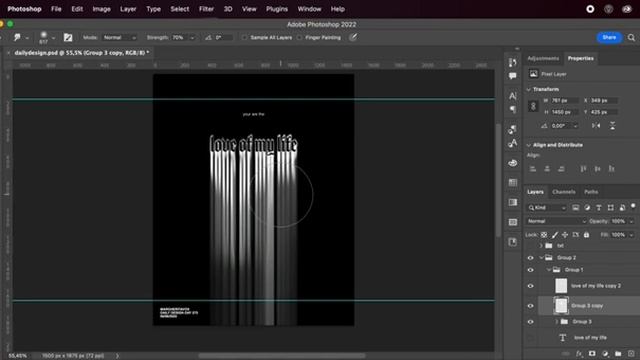Open the Layer menu
This screenshot has height=360, width=640.
(128, 9)
